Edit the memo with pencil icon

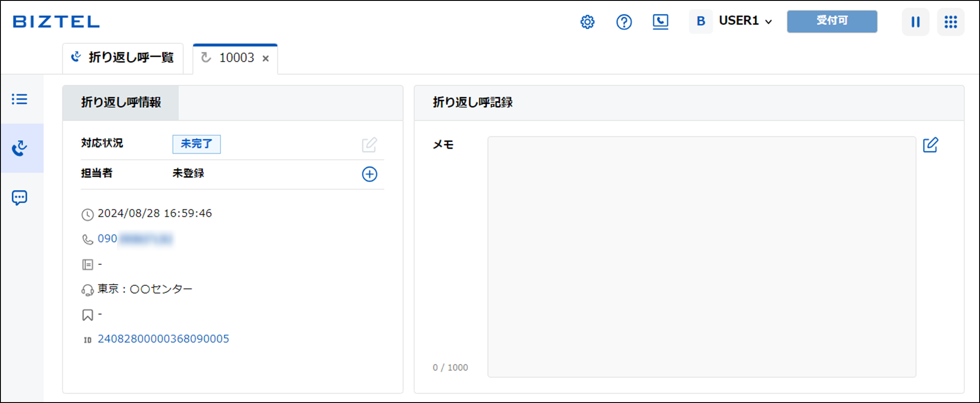click(930, 145)
